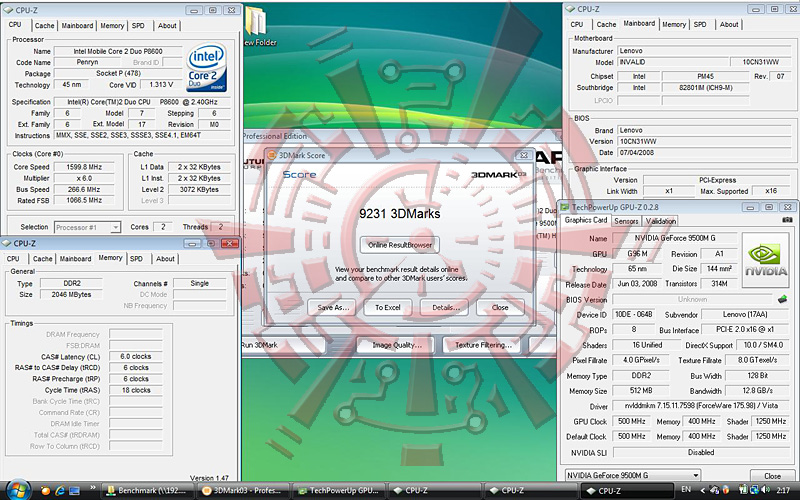Click the CAS# Latency value 6.0 clocks
This screenshot has height=500, width=800.
136,356
